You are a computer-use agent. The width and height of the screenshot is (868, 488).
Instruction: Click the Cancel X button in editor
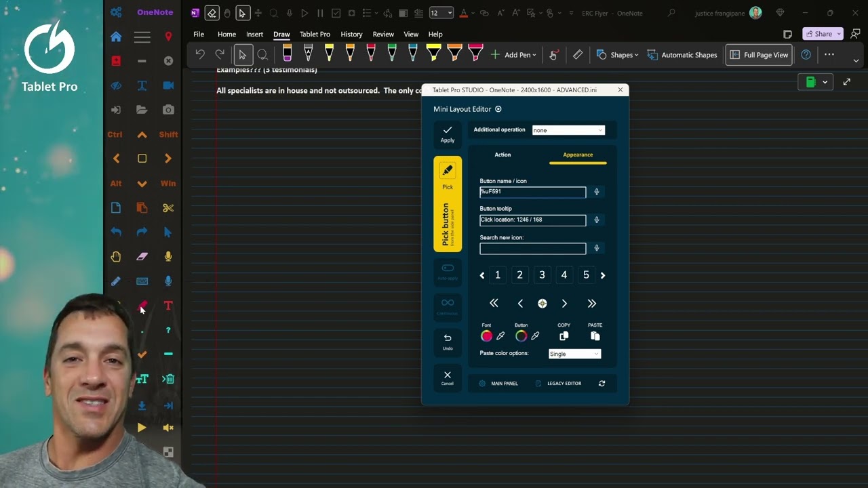[x=448, y=378]
